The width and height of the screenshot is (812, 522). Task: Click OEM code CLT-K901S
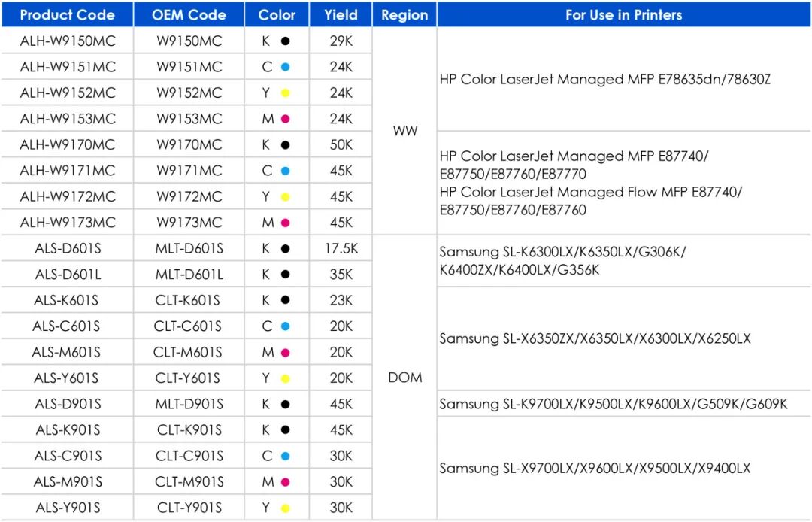[x=189, y=429]
